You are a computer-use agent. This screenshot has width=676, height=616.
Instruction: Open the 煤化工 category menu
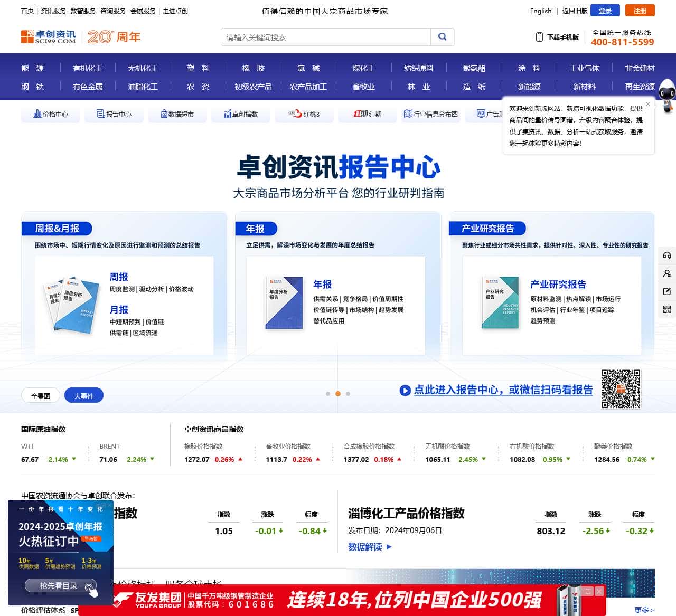[364, 68]
